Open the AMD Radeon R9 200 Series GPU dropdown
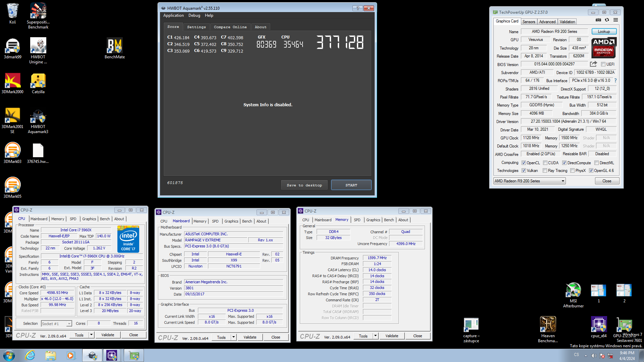This screenshot has width=644, height=362. (529, 181)
